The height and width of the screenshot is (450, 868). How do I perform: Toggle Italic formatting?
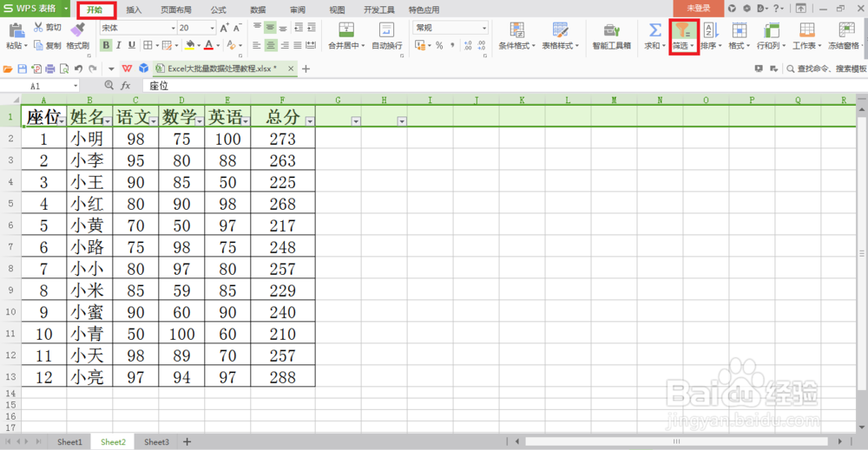click(x=118, y=45)
